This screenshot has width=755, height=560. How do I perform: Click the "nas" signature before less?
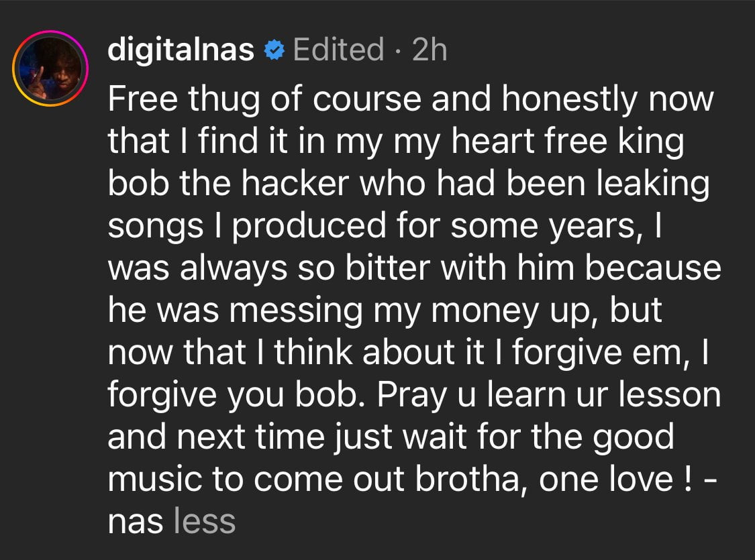tap(135, 521)
